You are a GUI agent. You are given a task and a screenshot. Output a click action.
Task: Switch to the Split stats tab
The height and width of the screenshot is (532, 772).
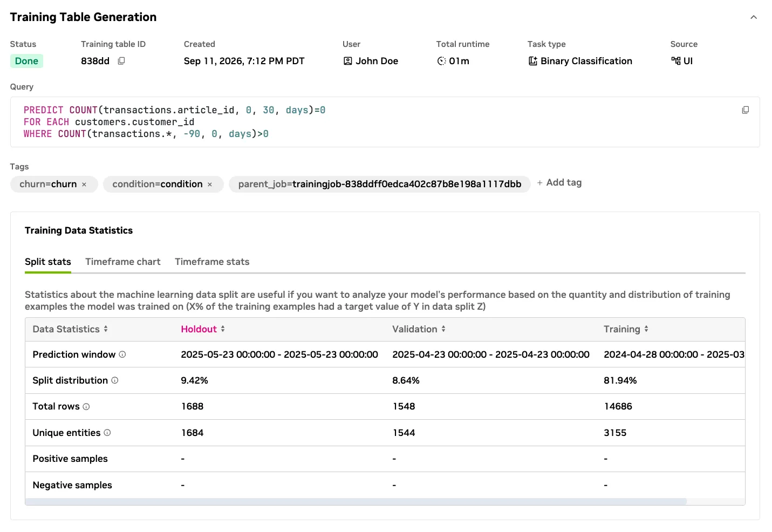pyautogui.click(x=48, y=262)
